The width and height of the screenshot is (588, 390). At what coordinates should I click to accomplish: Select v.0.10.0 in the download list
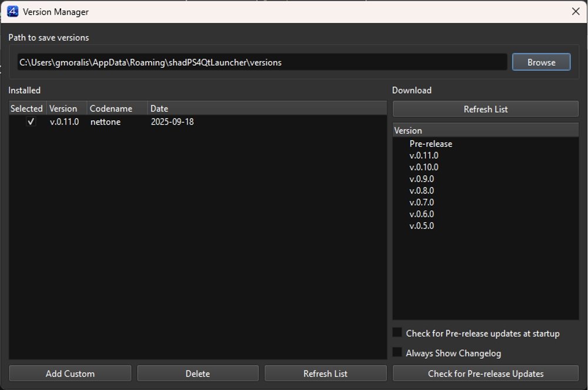pos(424,167)
